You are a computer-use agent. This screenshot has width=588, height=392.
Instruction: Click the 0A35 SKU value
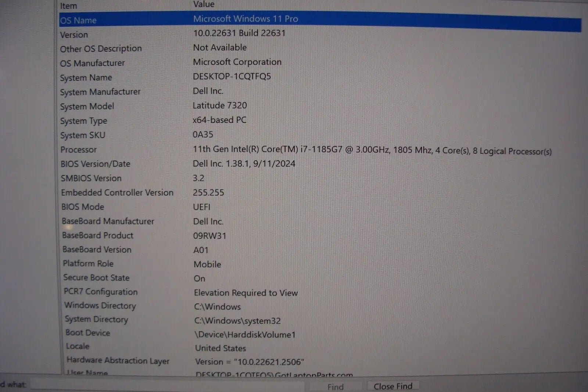(x=203, y=135)
